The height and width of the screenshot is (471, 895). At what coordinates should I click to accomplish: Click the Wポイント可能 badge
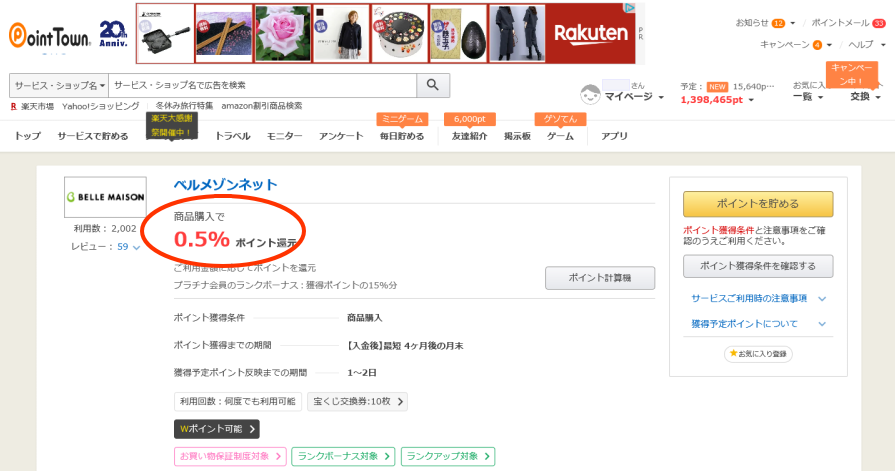pyautogui.click(x=216, y=429)
